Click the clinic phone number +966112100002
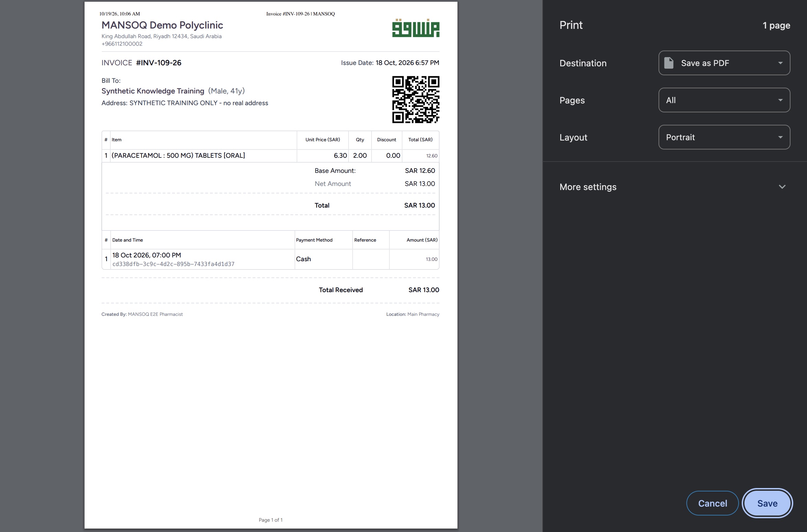The width and height of the screenshot is (807, 532). tap(122, 44)
